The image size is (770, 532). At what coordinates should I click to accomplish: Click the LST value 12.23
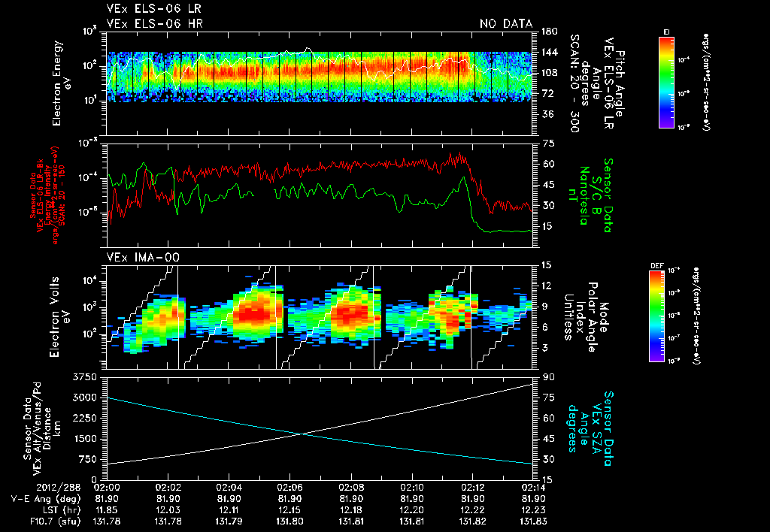(x=533, y=510)
